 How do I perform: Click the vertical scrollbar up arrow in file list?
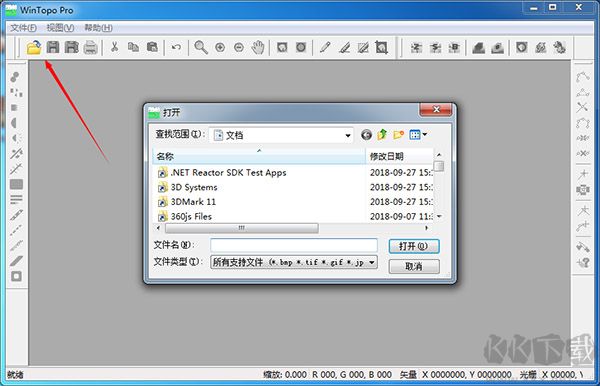pyautogui.click(x=439, y=155)
